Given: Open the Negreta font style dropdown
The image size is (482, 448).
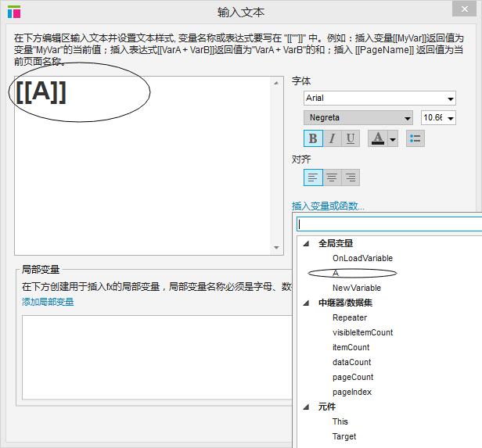Looking at the screenshot, I should [358, 117].
